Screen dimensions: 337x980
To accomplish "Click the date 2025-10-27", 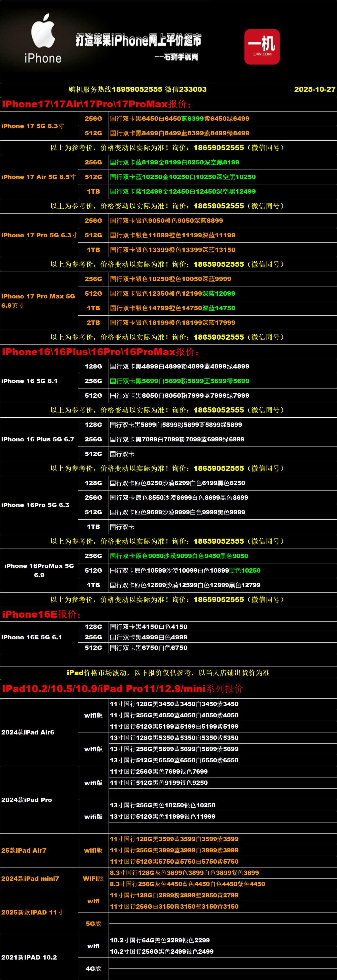I will [314, 90].
